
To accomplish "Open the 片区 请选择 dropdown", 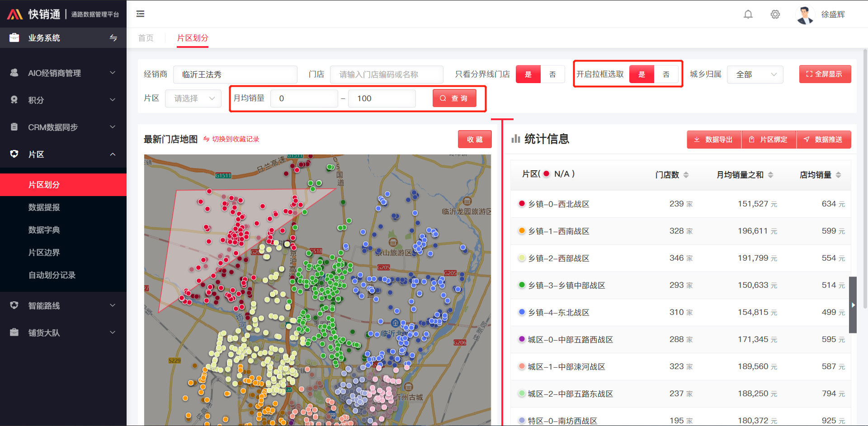I will click(193, 98).
